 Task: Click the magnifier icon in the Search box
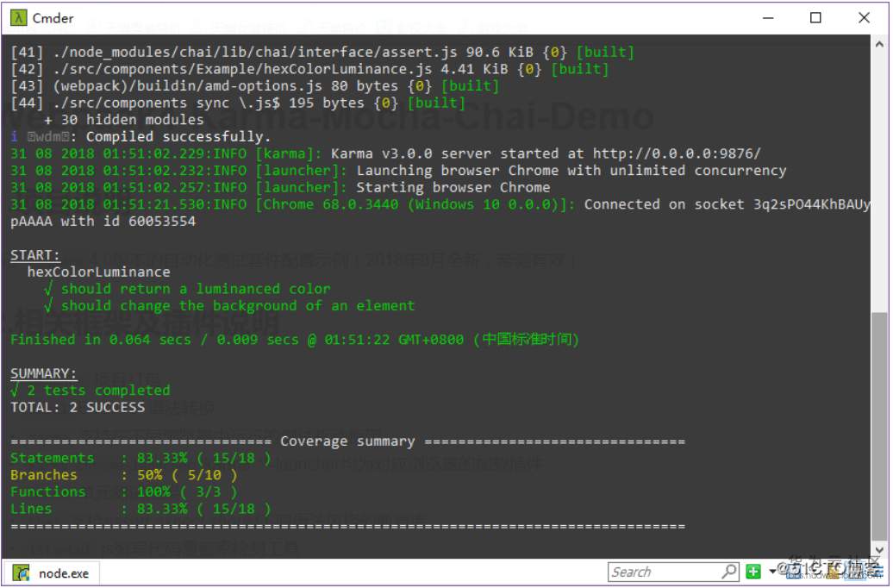(729, 572)
